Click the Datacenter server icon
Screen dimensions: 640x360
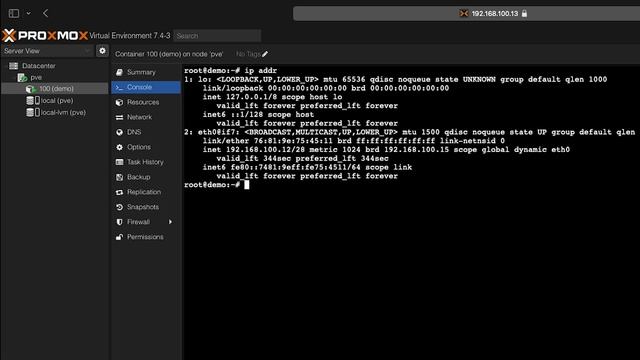coord(13,66)
